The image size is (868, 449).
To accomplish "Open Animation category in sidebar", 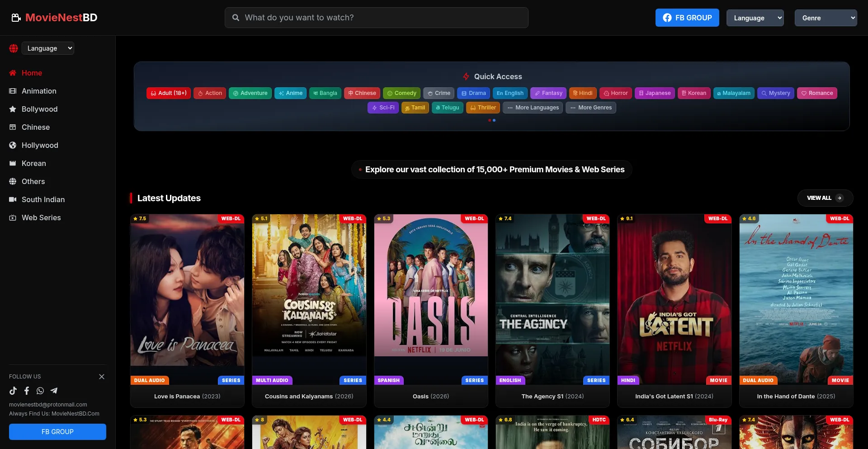I will coord(39,91).
